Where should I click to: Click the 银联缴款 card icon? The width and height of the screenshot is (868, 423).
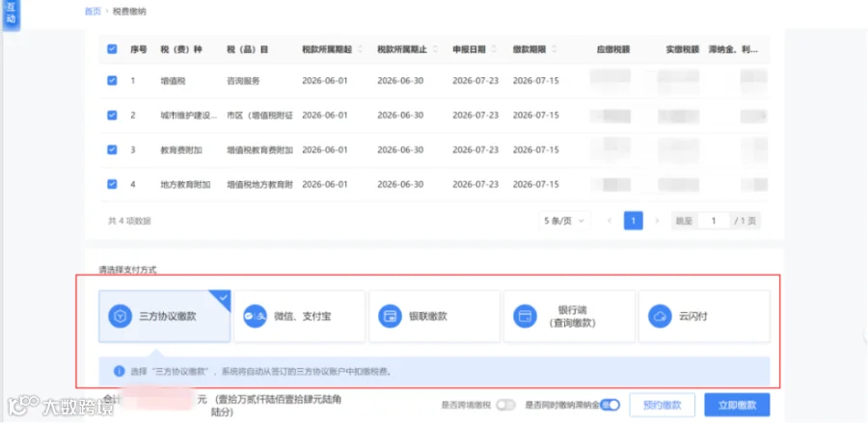click(x=391, y=317)
